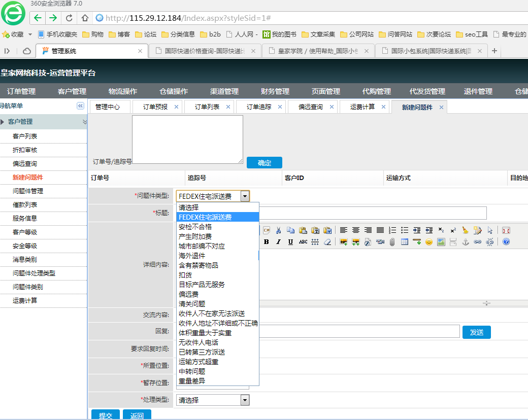The image size is (528, 420).
Task: Open 财务管理 top menu
Action: [275, 91]
